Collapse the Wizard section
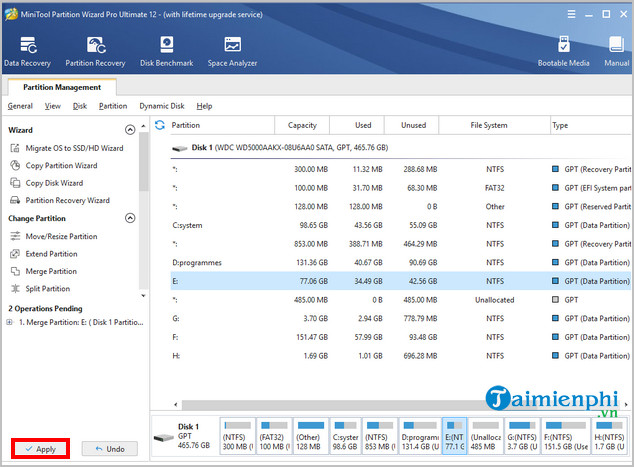 tap(130, 130)
